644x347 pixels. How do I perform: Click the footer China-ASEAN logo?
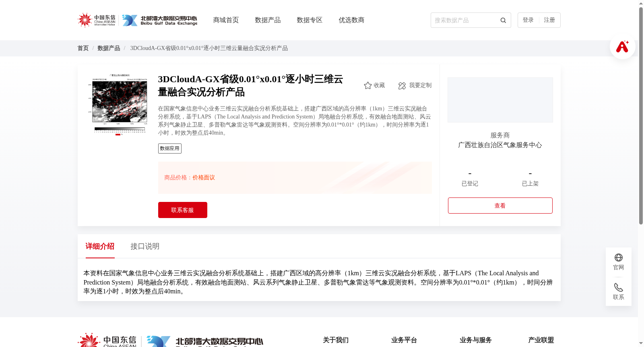[x=107, y=340]
